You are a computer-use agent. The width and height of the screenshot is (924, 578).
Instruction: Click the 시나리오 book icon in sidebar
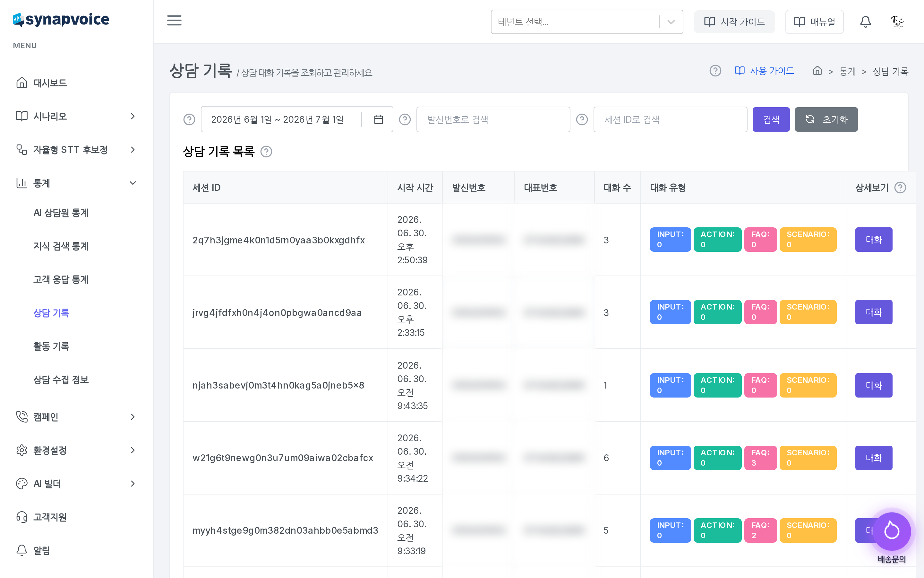pyautogui.click(x=22, y=116)
